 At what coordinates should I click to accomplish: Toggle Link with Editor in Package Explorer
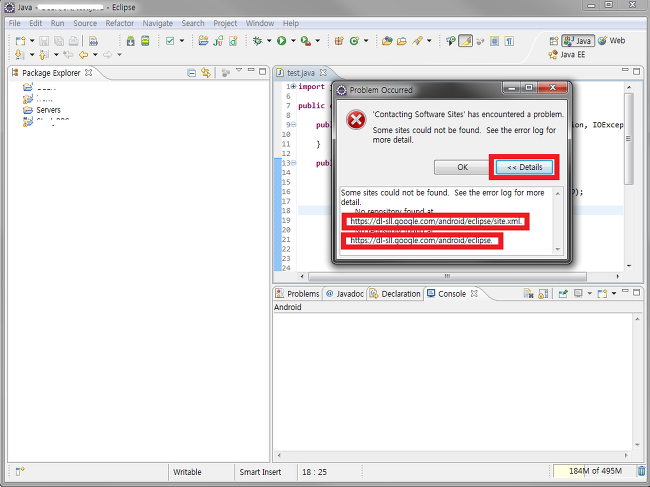[x=206, y=73]
